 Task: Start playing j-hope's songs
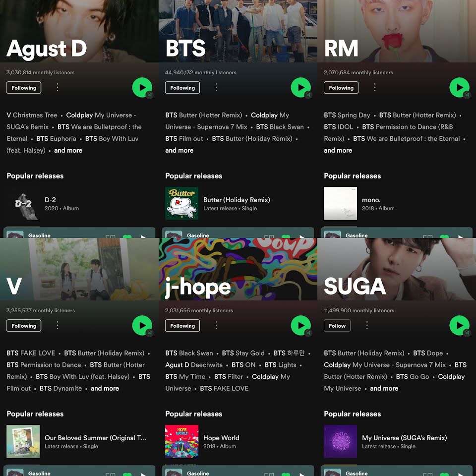coord(300,325)
